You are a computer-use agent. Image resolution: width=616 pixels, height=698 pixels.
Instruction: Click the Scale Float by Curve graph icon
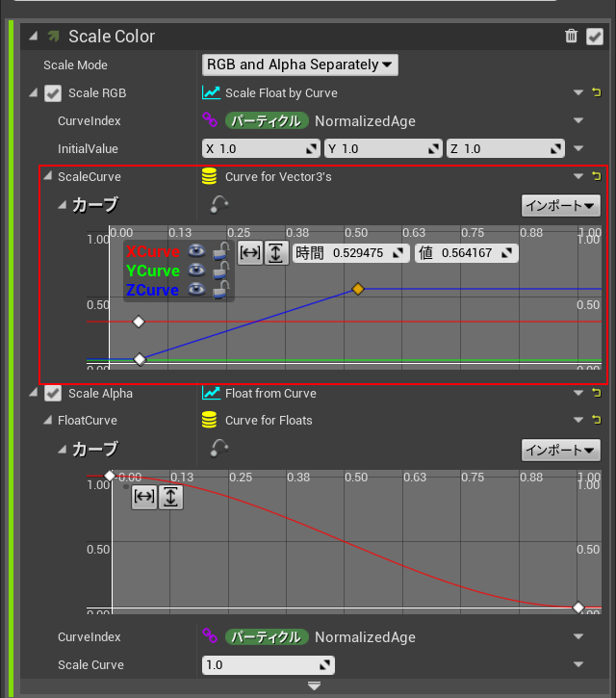[211, 92]
